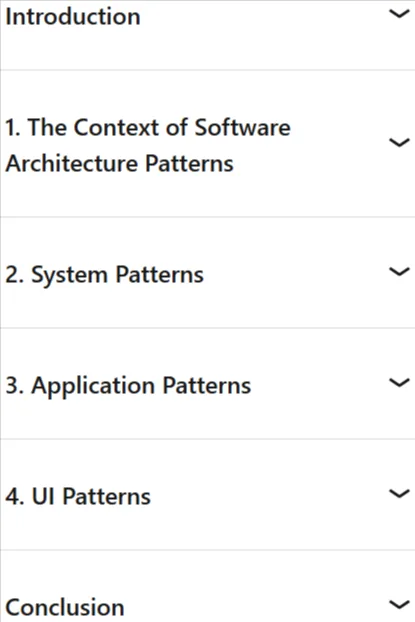
Task: Select the 4. UI Patterns chapter title
Action: [78, 496]
